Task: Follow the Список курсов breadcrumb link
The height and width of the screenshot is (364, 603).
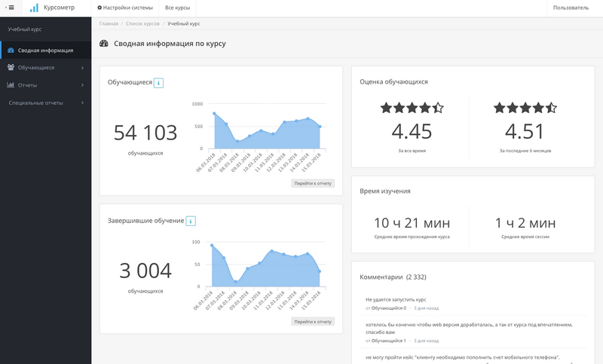Action: (142, 23)
